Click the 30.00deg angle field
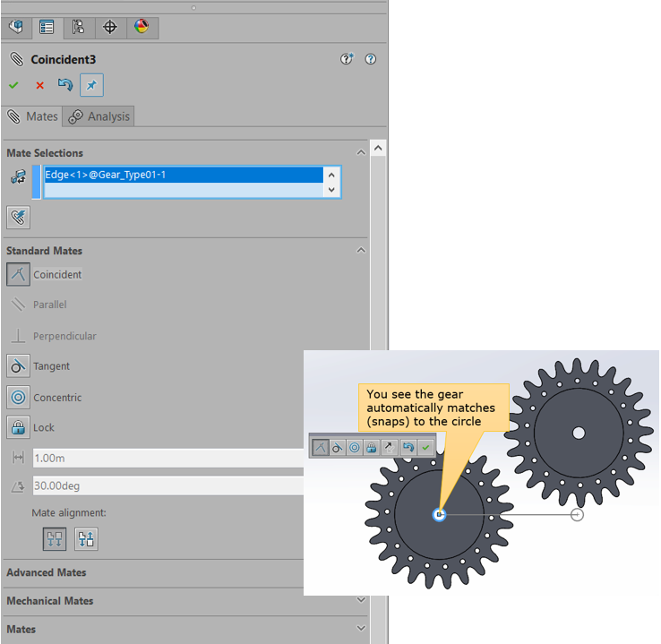661x644 pixels. click(x=168, y=486)
